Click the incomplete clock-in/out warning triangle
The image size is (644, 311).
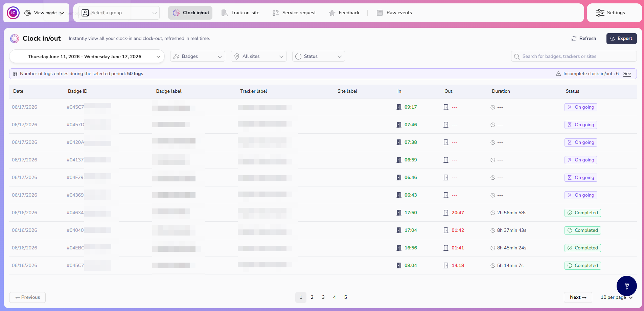558,74
